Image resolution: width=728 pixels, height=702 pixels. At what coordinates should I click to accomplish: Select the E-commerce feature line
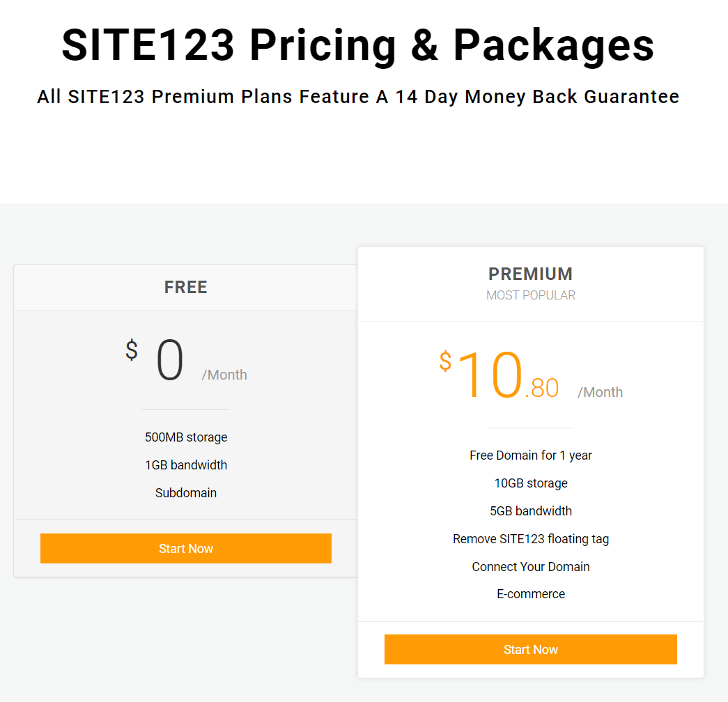point(530,593)
